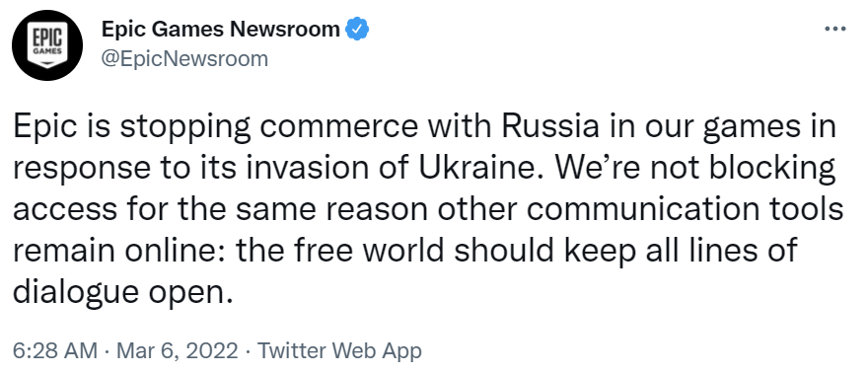
Task: Click the word Russia in the tweet
Action: (550, 128)
